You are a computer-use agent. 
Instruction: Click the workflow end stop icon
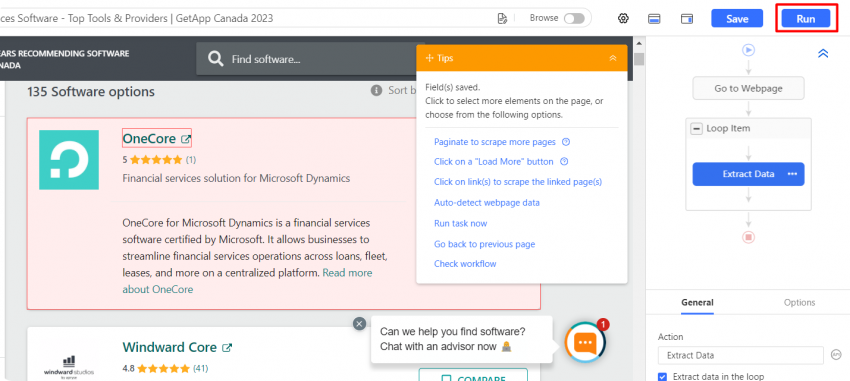(748, 237)
